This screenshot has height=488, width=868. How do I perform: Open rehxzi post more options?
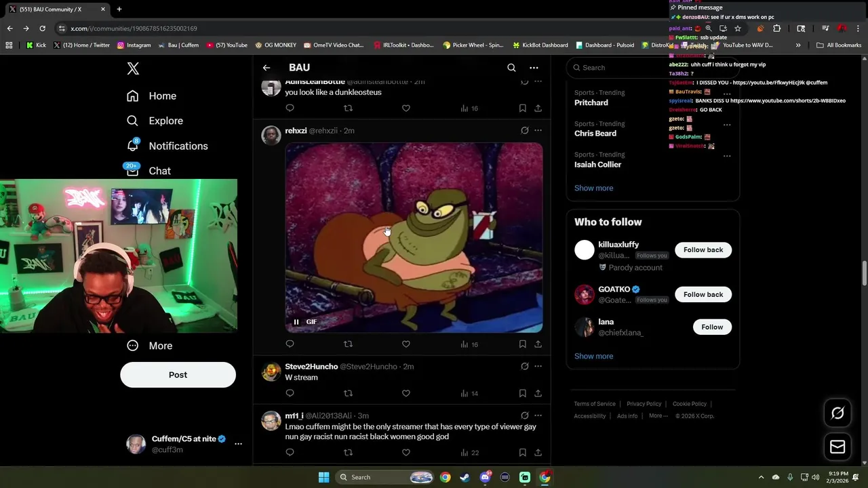538,130
